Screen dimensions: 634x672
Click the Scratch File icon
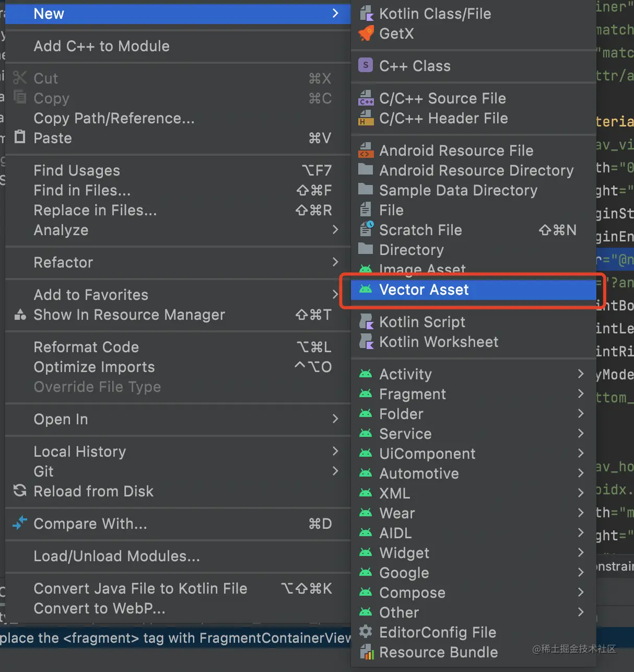(367, 229)
